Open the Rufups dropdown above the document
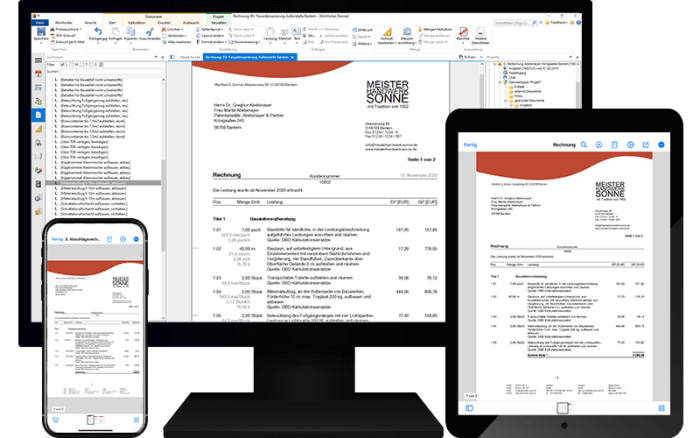The width and height of the screenshot is (700, 438). pos(471,57)
